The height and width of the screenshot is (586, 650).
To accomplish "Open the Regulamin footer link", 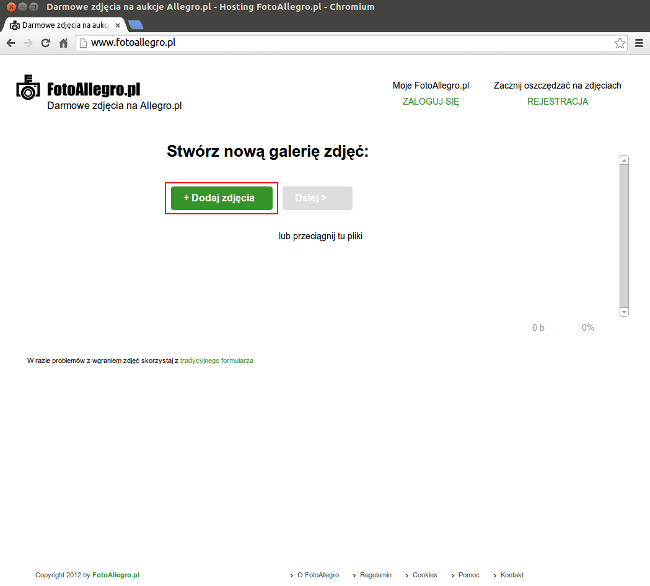I will [376, 575].
